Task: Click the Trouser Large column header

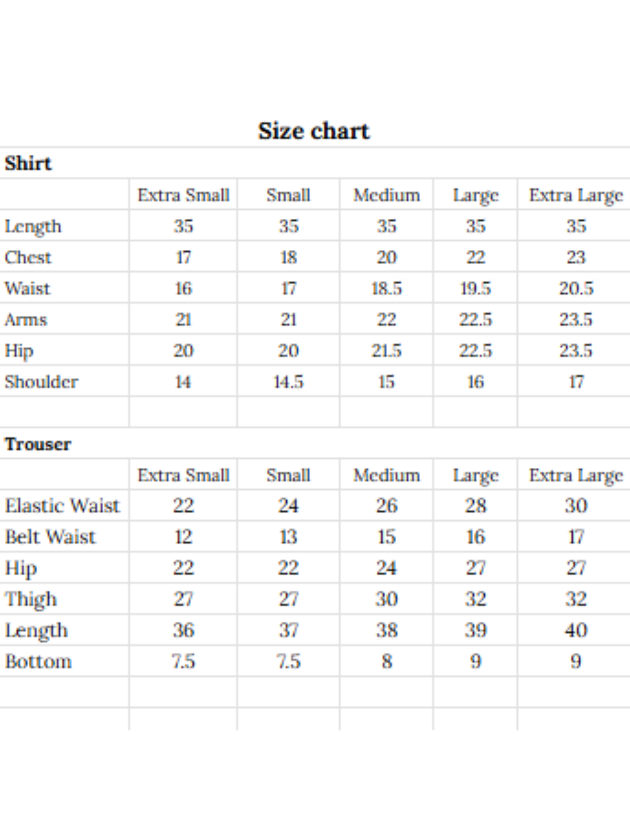Action: (x=475, y=476)
